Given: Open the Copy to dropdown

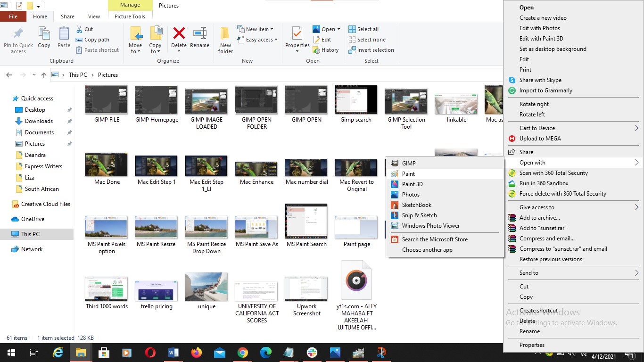Looking at the screenshot, I should [155, 49].
